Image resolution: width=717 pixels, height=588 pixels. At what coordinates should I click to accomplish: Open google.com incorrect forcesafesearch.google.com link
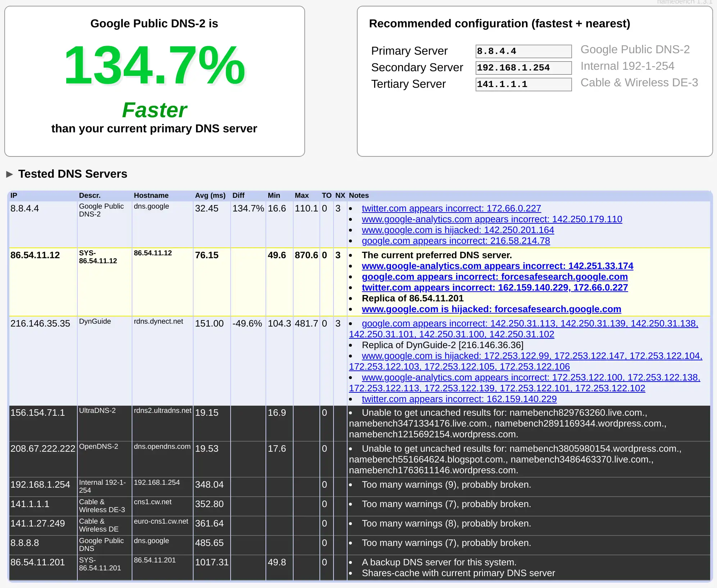point(495,277)
